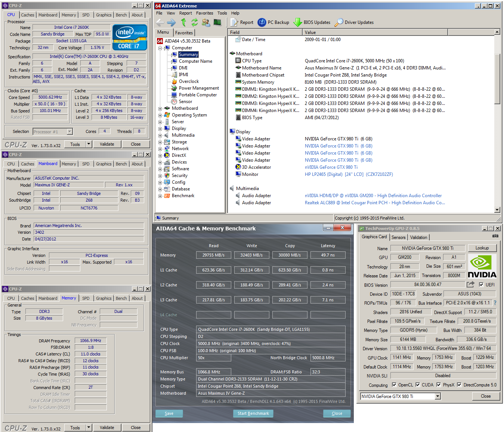
Task: Expand the Motherboard tree node
Action: 160,109
